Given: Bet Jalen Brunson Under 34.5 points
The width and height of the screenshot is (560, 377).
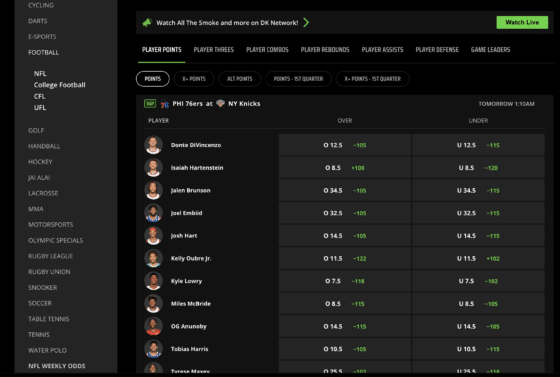Looking at the screenshot, I should click(478, 190).
